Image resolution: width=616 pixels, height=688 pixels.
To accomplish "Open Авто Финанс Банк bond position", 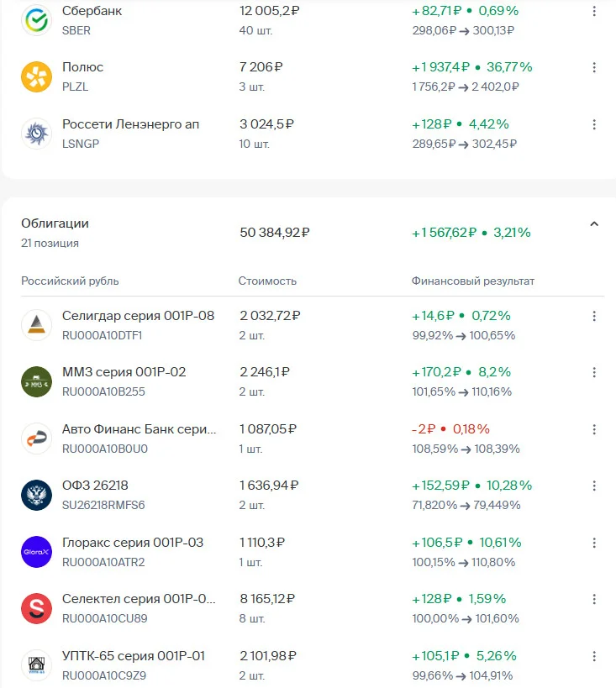I will [139, 429].
